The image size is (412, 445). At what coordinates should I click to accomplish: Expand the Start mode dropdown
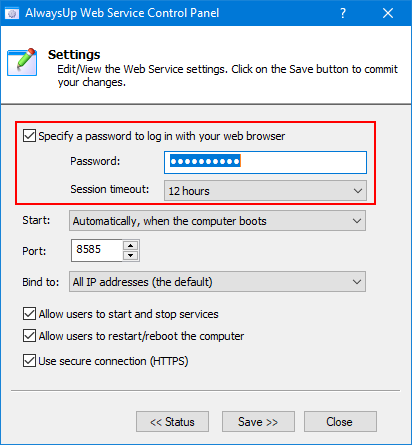(217, 221)
